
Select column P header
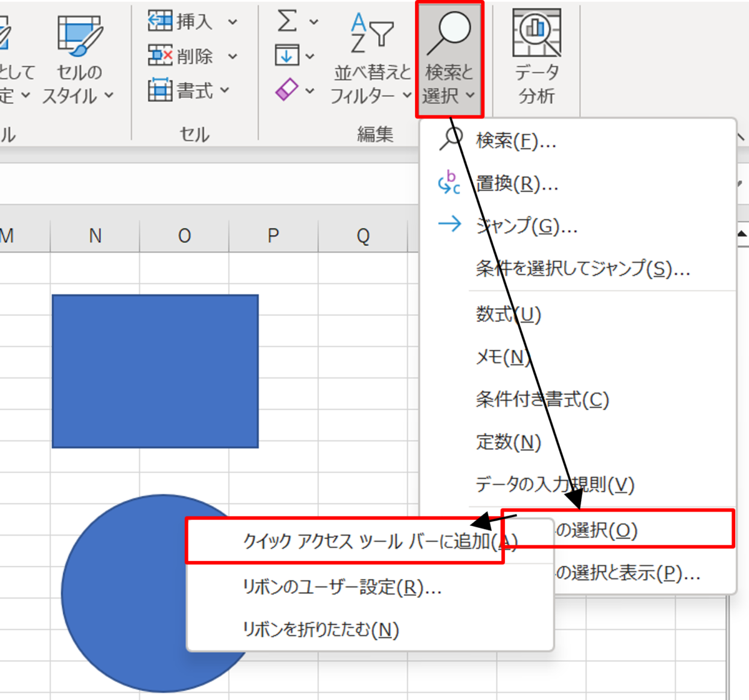pos(273,236)
